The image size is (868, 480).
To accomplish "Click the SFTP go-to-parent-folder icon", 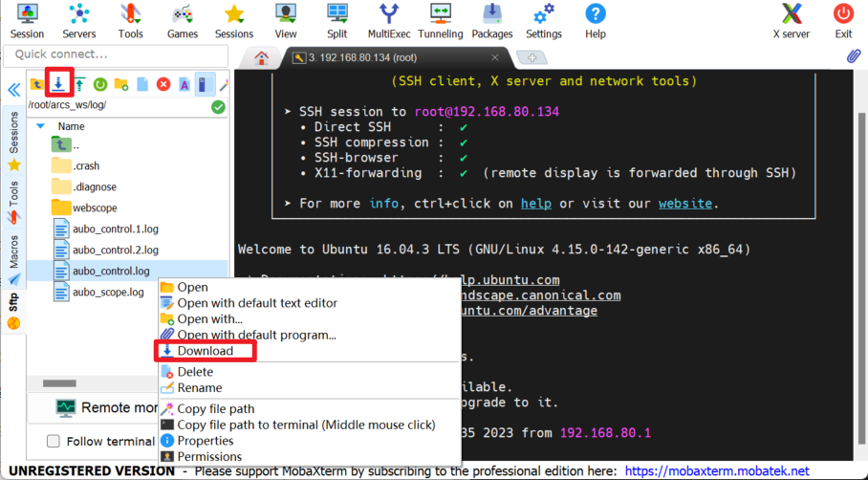I will (x=37, y=84).
